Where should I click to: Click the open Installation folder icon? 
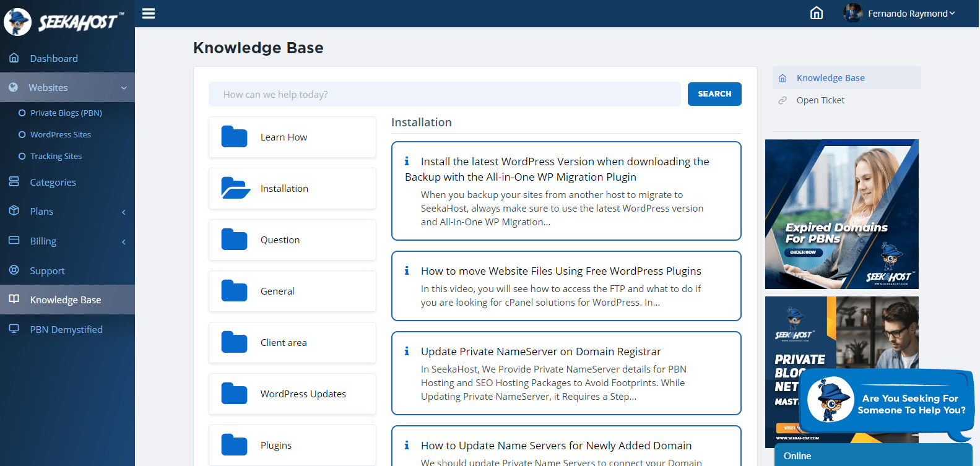click(x=235, y=188)
